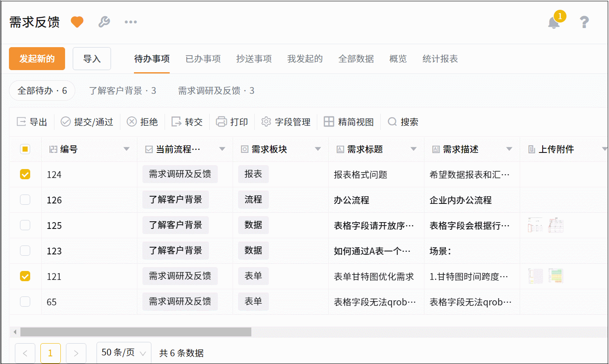609x364 pixels.
Task: Click the 当前流程 column type icon
Action: (149, 149)
